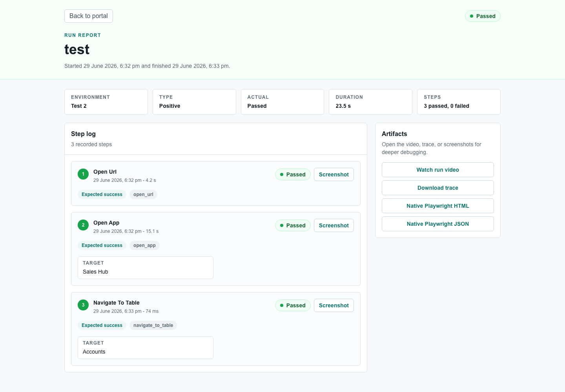Click Download trace button
Screen dimensions: 565x392
pyautogui.click(x=438, y=188)
